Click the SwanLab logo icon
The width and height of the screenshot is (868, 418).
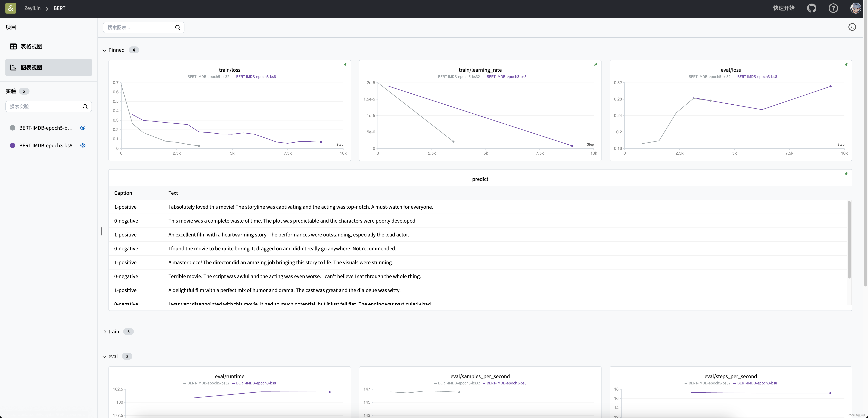[x=11, y=8]
